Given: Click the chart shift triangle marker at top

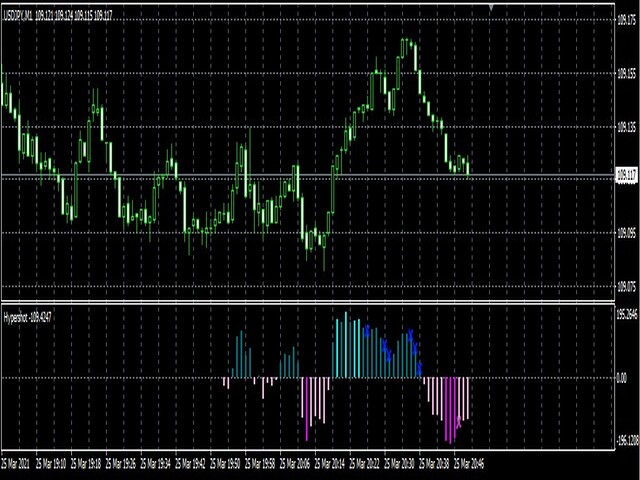Looking at the screenshot, I should click(491, 7).
